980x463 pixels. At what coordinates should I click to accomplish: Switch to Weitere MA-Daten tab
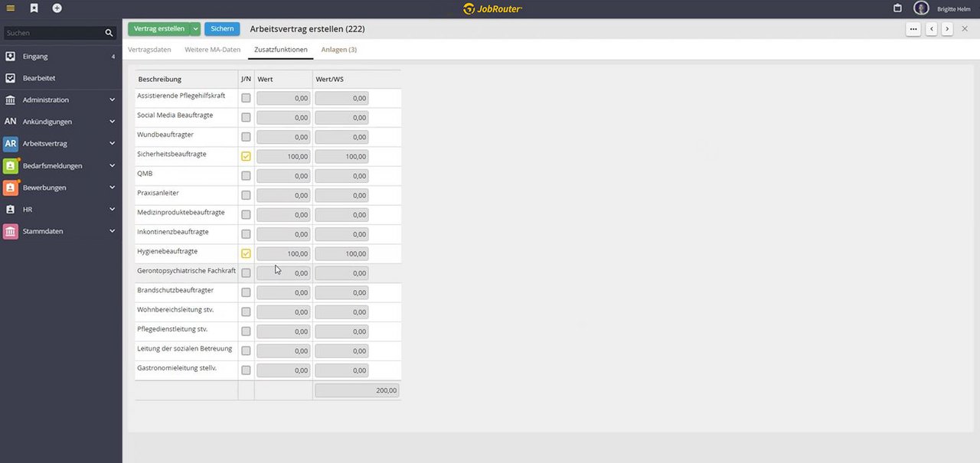coord(213,50)
